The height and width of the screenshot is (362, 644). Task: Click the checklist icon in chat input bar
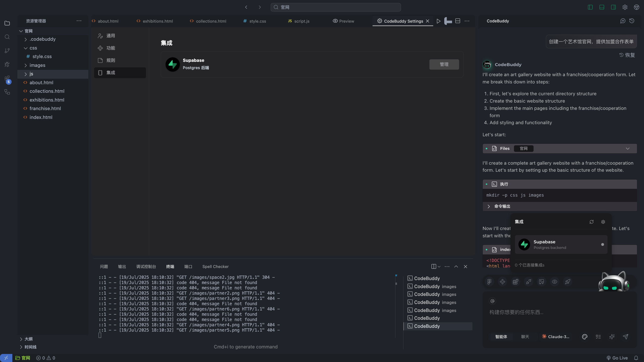[x=598, y=337]
